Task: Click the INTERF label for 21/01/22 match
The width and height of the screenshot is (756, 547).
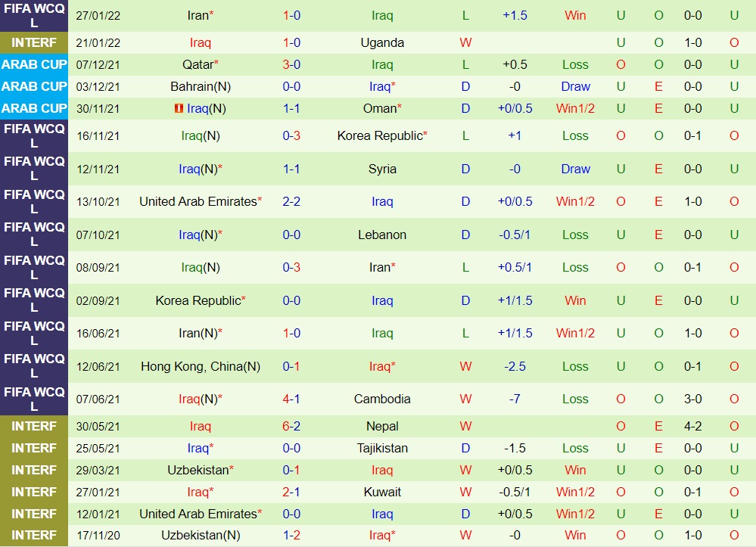Action: pyautogui.click(x=34, y=43)
